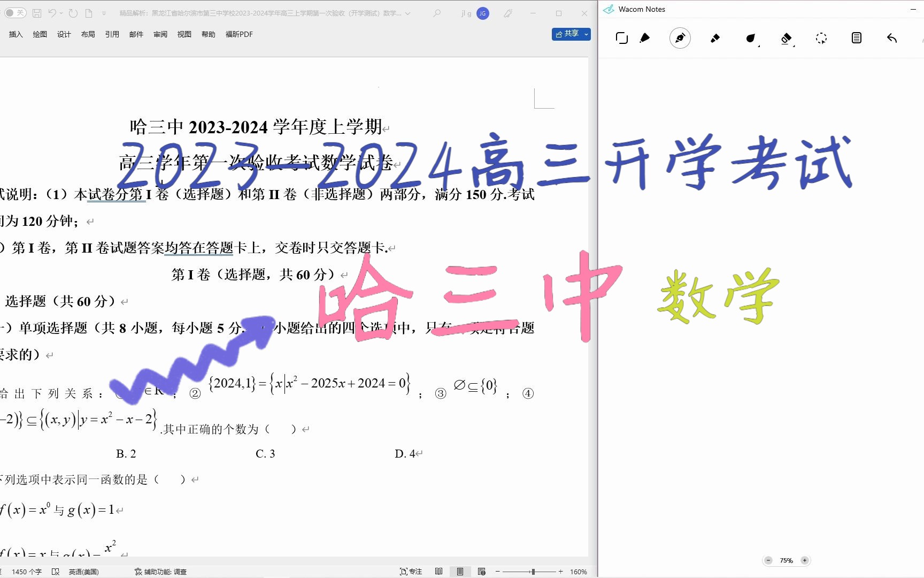
Task: Click answer option D. 4
Action: (x=405, y=454)
